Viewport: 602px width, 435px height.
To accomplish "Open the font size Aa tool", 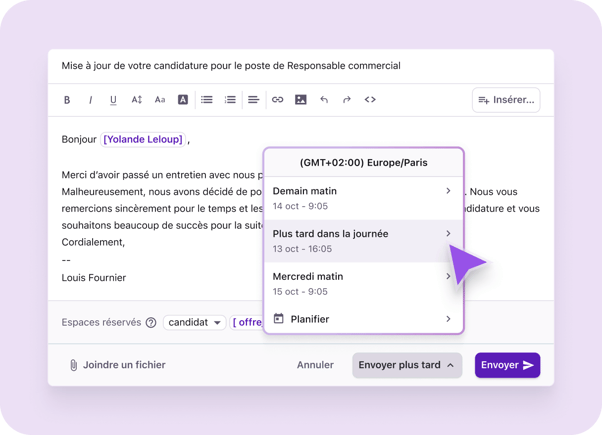I will point(160,100).
